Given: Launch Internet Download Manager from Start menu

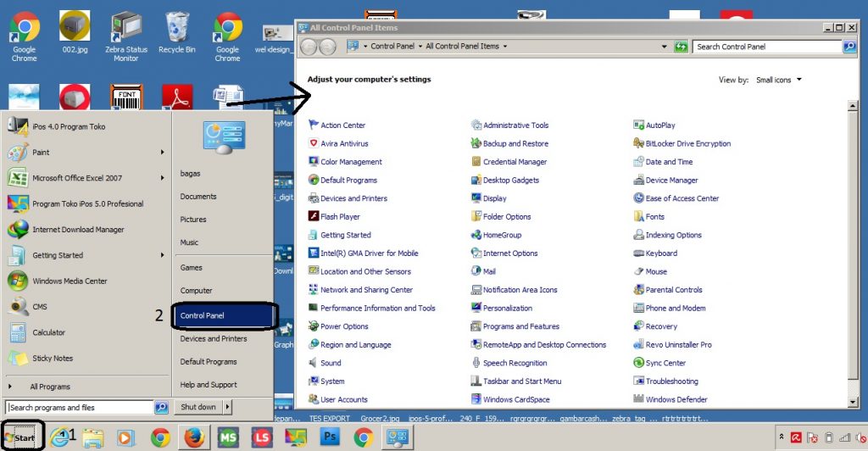Looking at the screenshot, I should [78, 229].
